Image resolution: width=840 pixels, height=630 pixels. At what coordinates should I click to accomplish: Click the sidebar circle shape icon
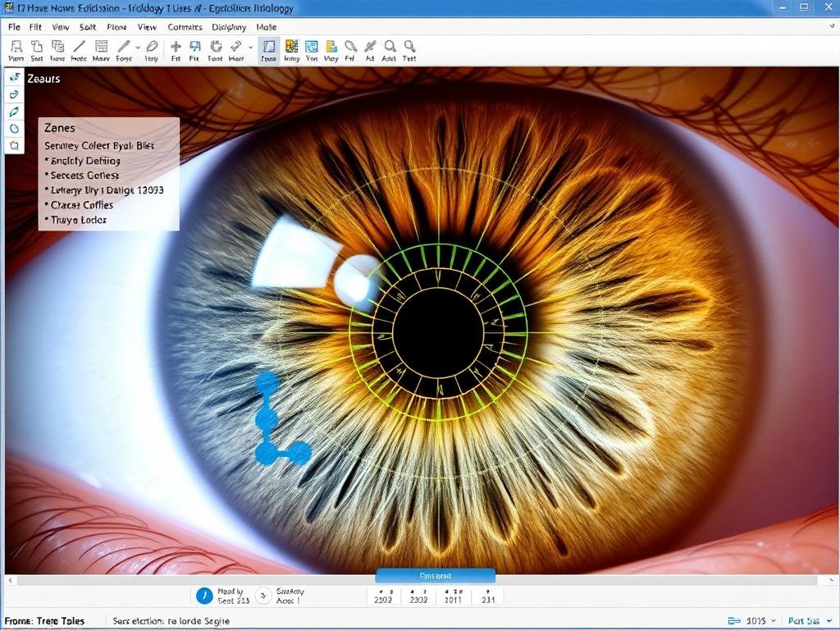[x=15, y=129]
